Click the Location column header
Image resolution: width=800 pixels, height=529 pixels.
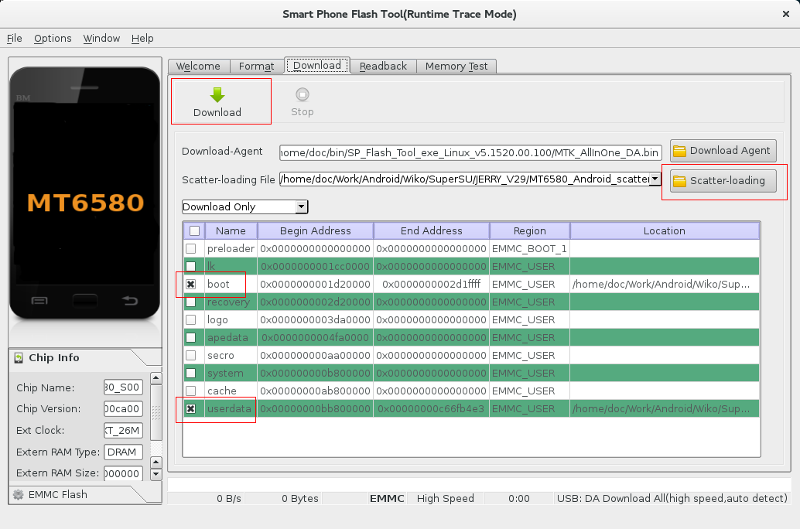[664, 231]
